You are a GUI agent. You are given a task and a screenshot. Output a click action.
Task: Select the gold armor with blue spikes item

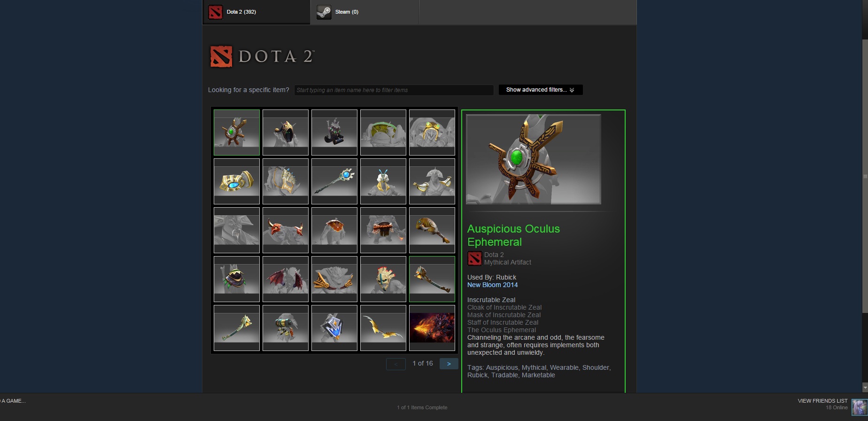pos(286,181)
